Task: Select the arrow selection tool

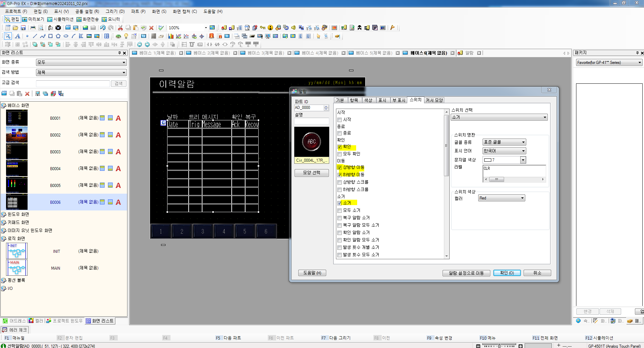Action: click(x=8, y=36)
